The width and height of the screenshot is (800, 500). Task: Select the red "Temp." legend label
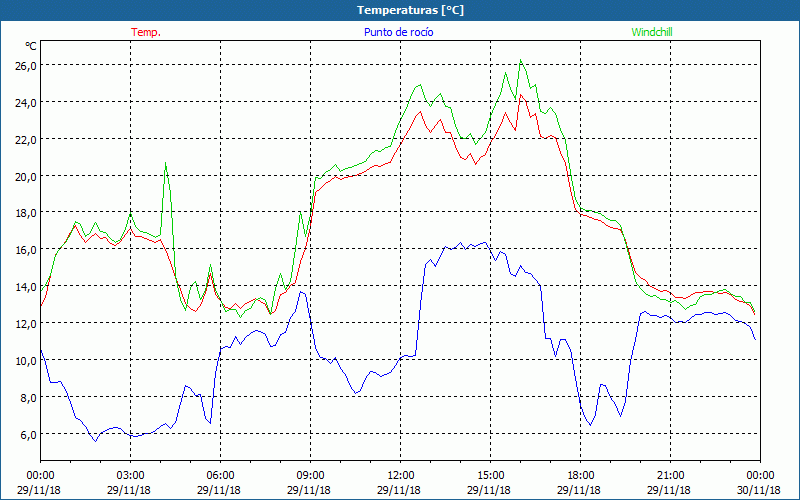146,32
